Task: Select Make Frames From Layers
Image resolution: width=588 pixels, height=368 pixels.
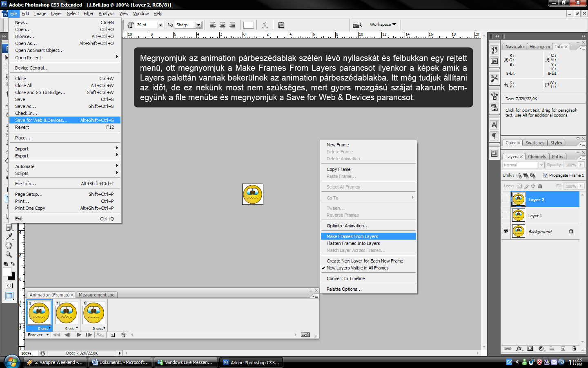Action: [352, 236]
